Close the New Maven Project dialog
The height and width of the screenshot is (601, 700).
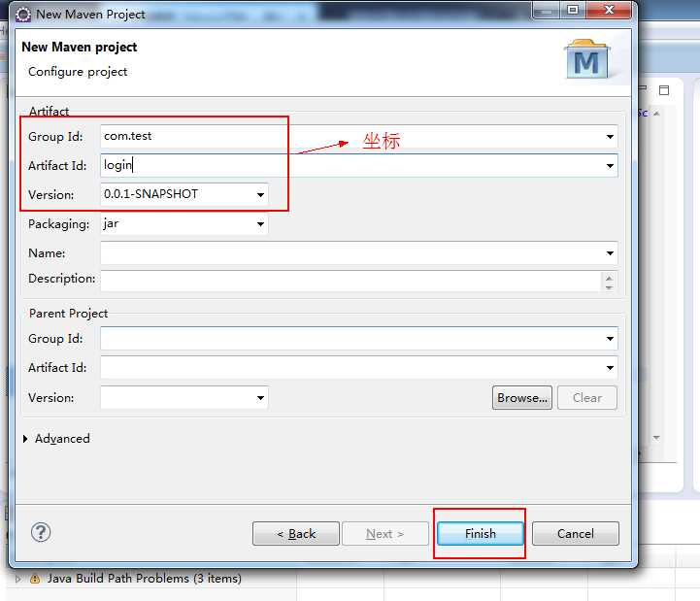[609, 10]
